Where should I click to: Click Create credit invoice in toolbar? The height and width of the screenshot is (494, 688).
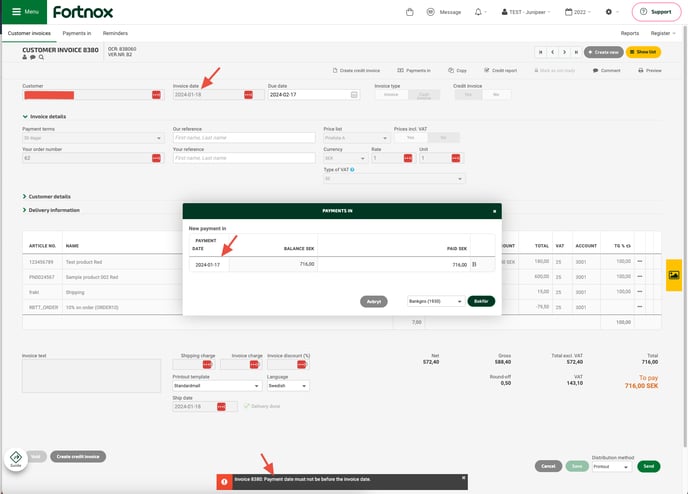click(356, 71)
